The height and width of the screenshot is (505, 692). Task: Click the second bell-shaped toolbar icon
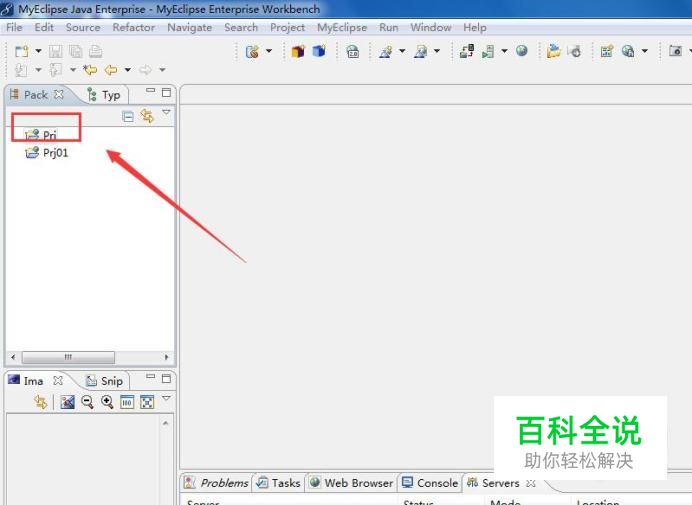pos(421,52)
